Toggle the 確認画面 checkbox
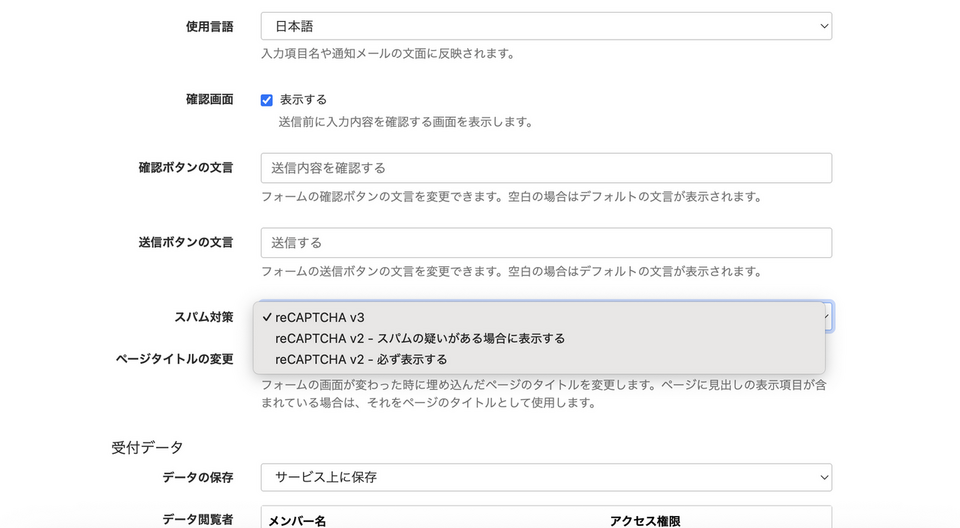This screenshot has width=960, height=528. [267, 100]
